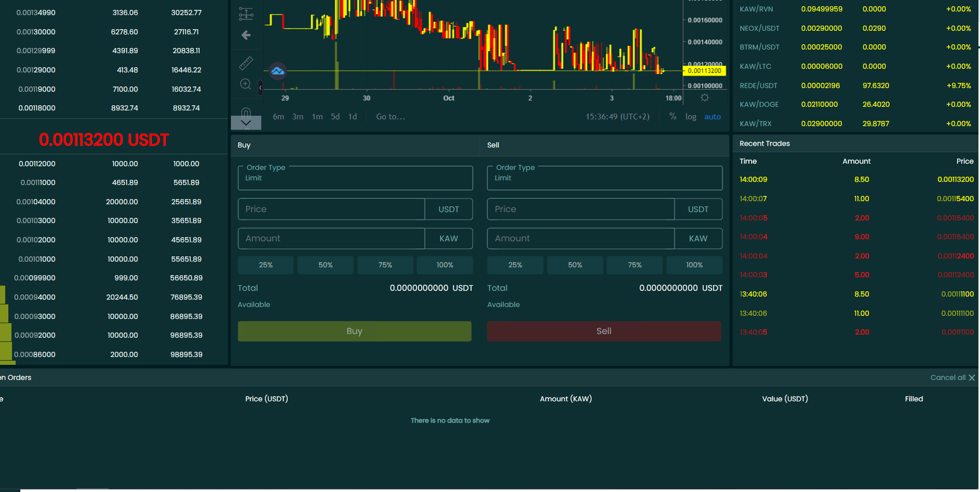The height and width of the screenshot is (492, 980).
Task: Focus the Buy Amount input field
Action: point(332,238)
